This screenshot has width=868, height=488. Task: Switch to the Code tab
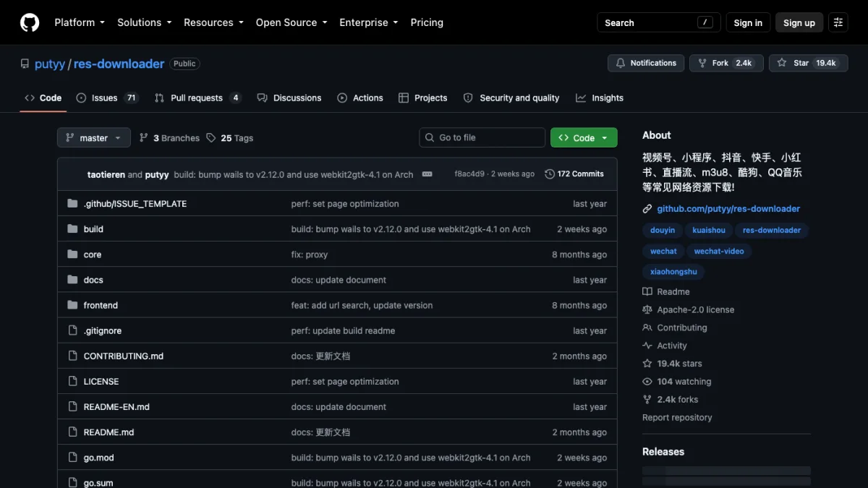click(x=43, y=98)
